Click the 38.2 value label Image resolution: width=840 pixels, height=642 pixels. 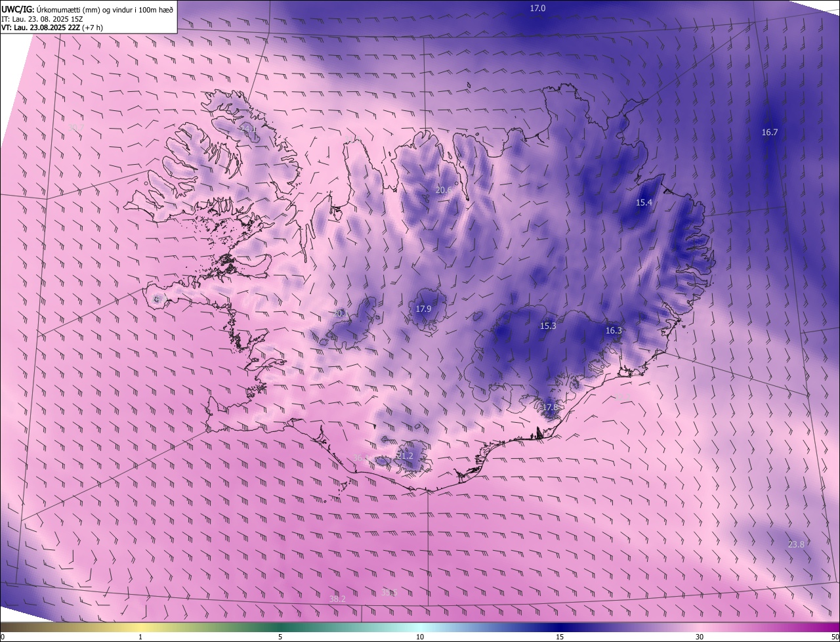click(x=337, y=599)
